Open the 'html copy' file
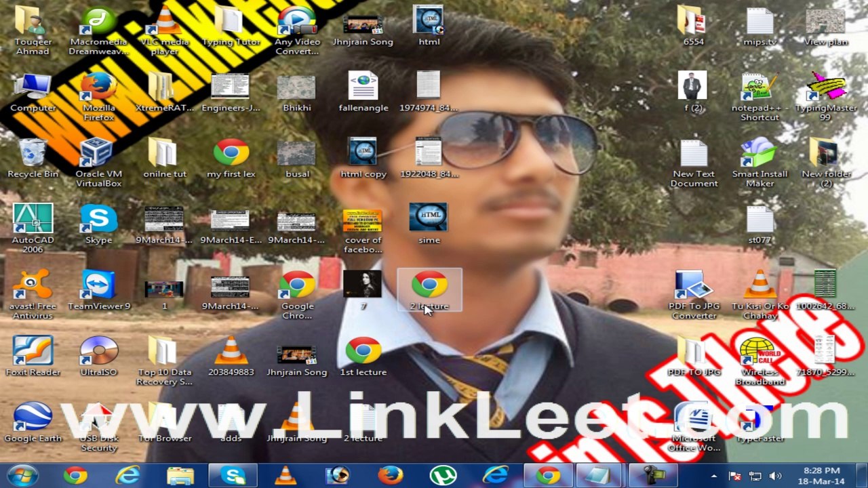Image resolution: width=868 pixels, height=488 pixels. pyautogui.click(x=363, y=159)
